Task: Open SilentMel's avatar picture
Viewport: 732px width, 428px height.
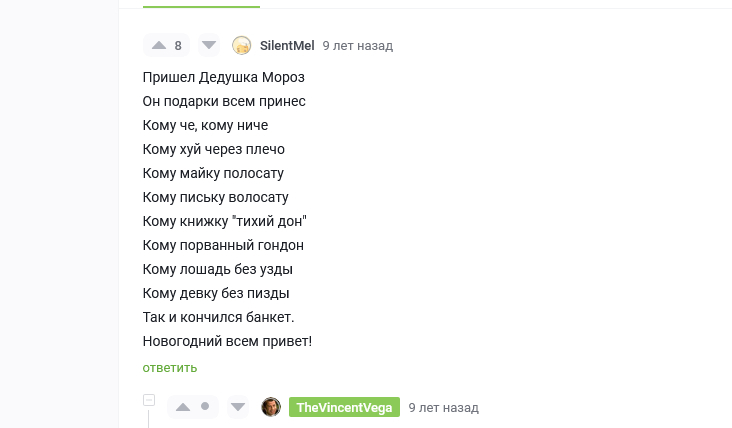Action: point(242,45)
